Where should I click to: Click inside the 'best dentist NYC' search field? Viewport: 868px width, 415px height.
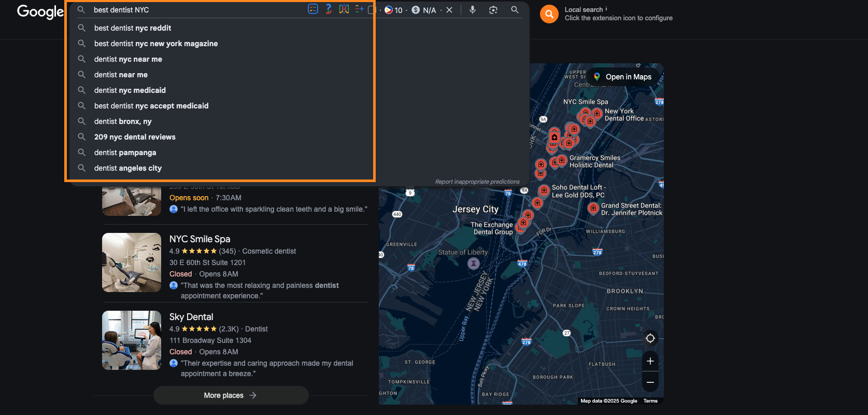[197, 10]
